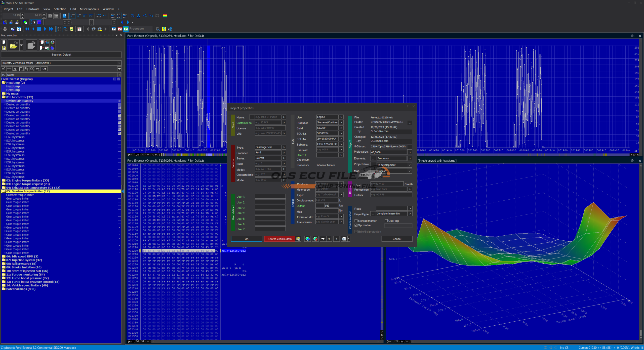Select the 8-bit display mode icon
This screenshot has height=350, width=644.
(x=72, y=16)
